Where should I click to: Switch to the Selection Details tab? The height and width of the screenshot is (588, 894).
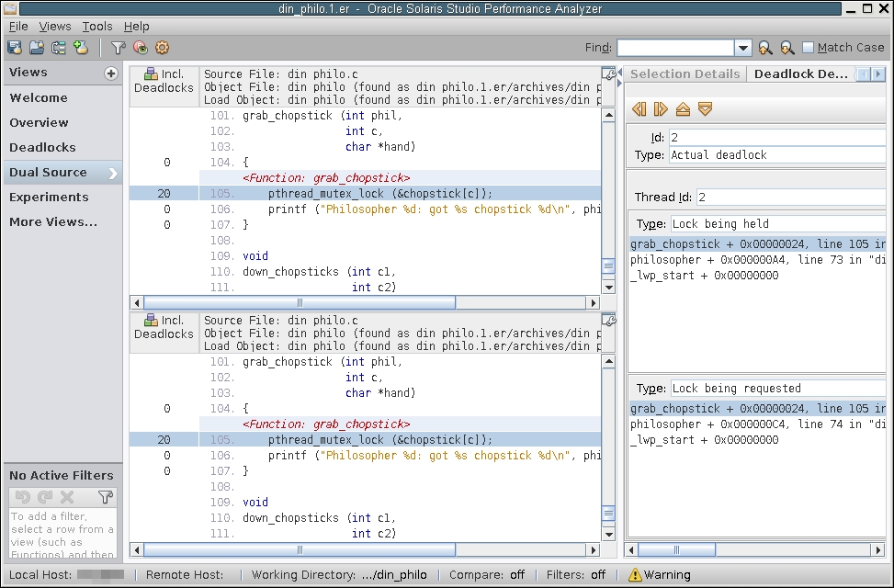[x=685, y=74]
